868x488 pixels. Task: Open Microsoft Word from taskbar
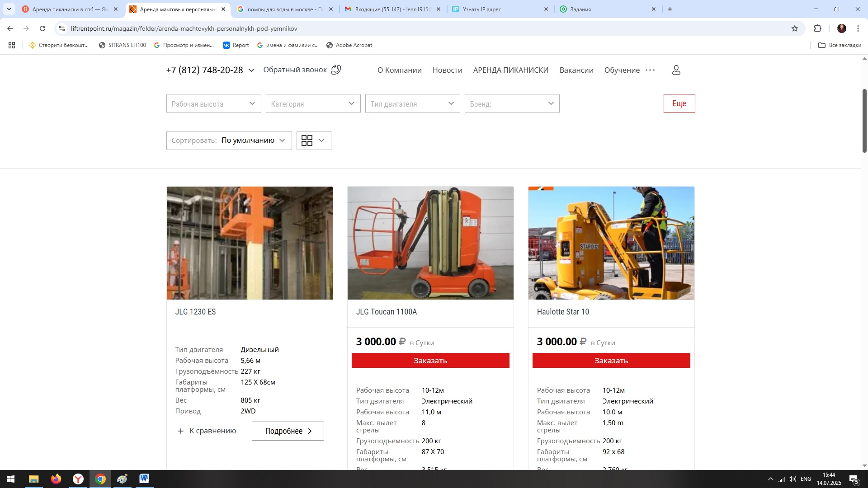point(144,479)
